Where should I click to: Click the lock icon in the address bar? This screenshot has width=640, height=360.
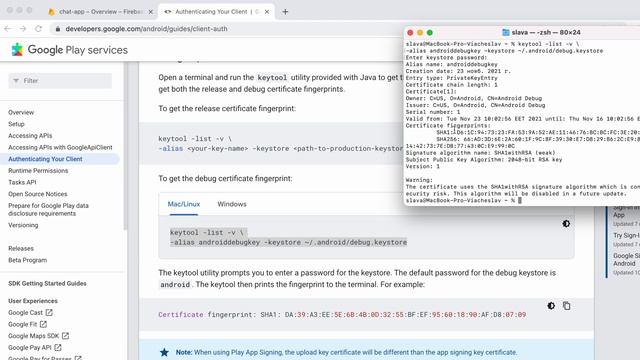[58, 29]
